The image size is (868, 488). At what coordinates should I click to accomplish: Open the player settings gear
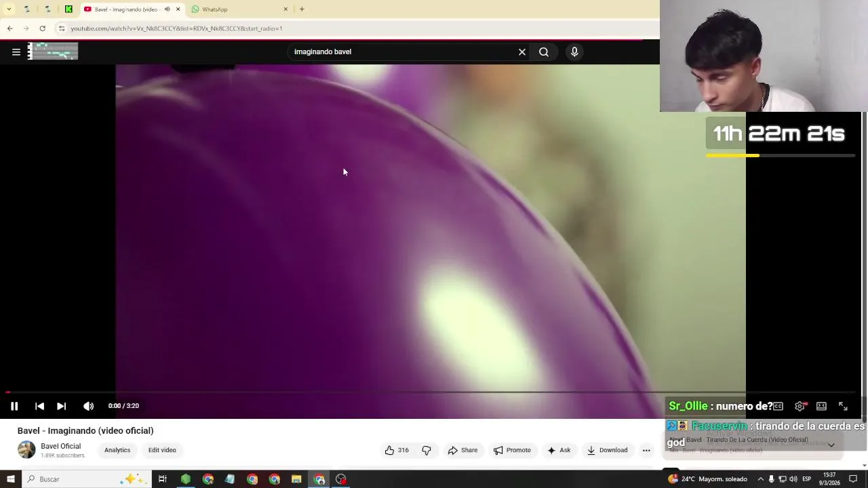800,406
